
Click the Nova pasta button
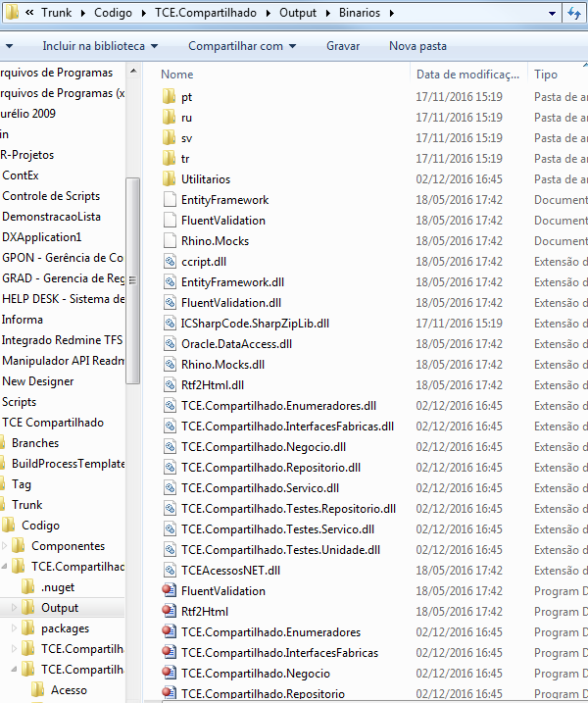point(417,46)
